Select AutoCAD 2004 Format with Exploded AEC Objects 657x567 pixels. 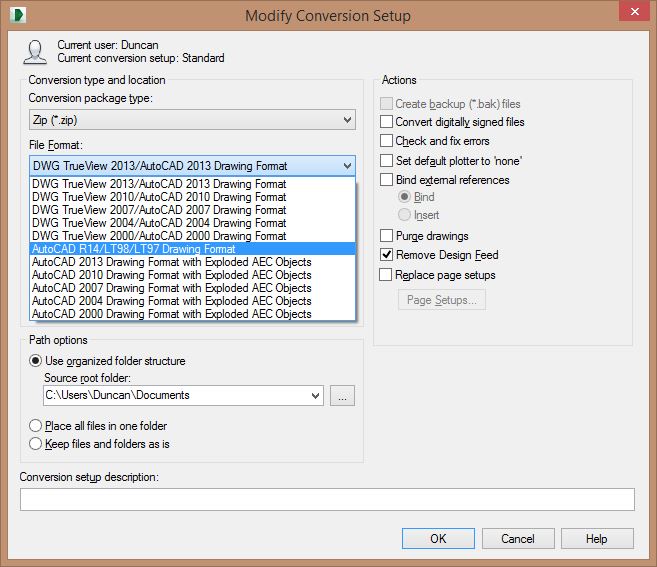(x=192, y=301)
